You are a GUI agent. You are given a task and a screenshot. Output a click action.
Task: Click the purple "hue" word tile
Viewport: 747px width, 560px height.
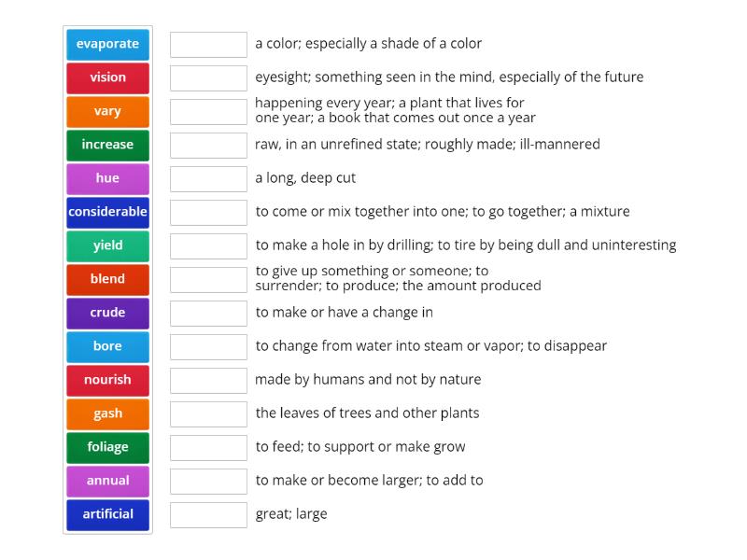point(107,178)
